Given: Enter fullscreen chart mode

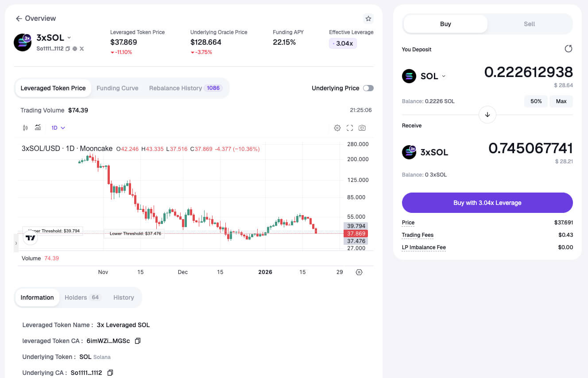Looking at the screenshot, I should [350, 128].
